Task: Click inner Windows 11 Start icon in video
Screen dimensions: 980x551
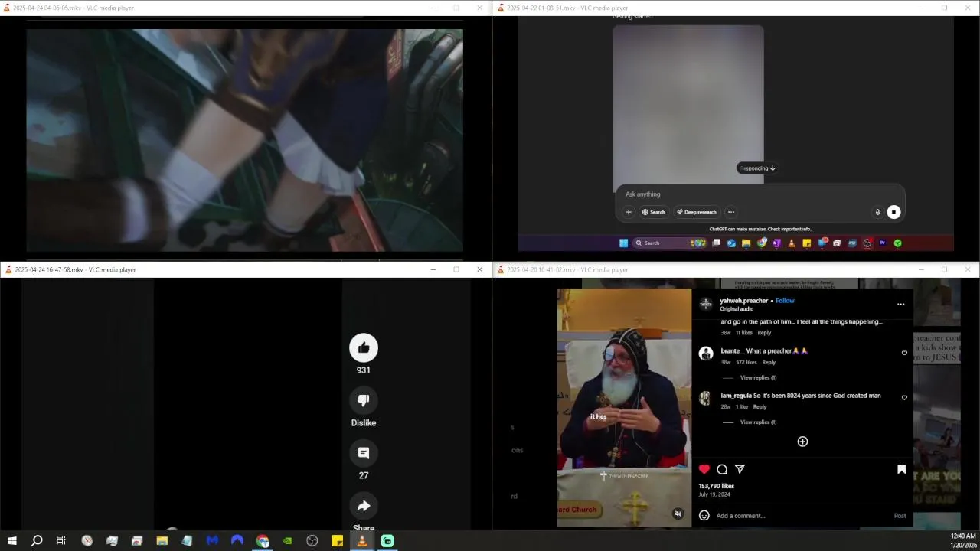Action: 623,243
